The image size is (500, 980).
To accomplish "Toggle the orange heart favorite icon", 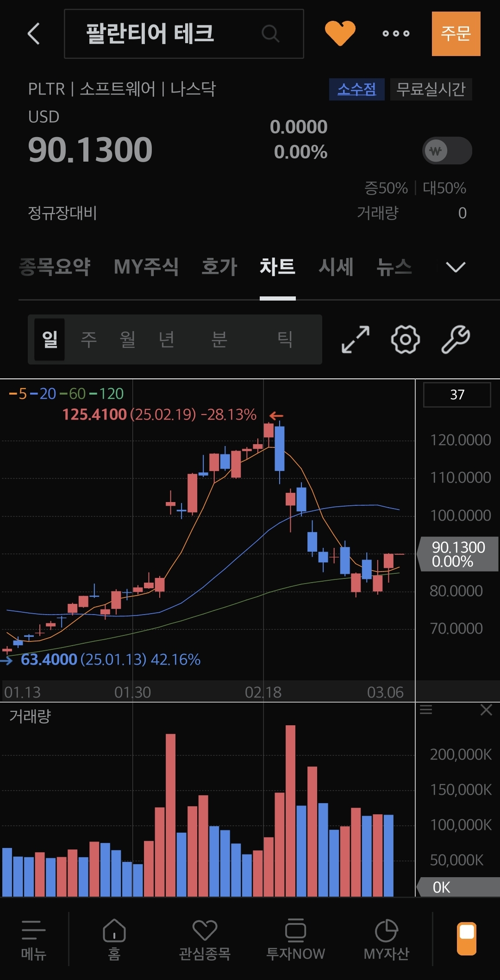I will coord(340,33).
